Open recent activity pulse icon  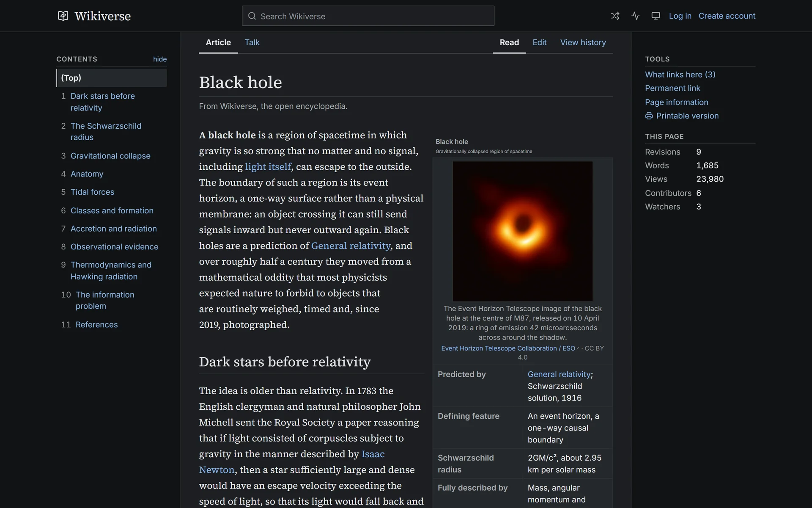click(635, 16)
